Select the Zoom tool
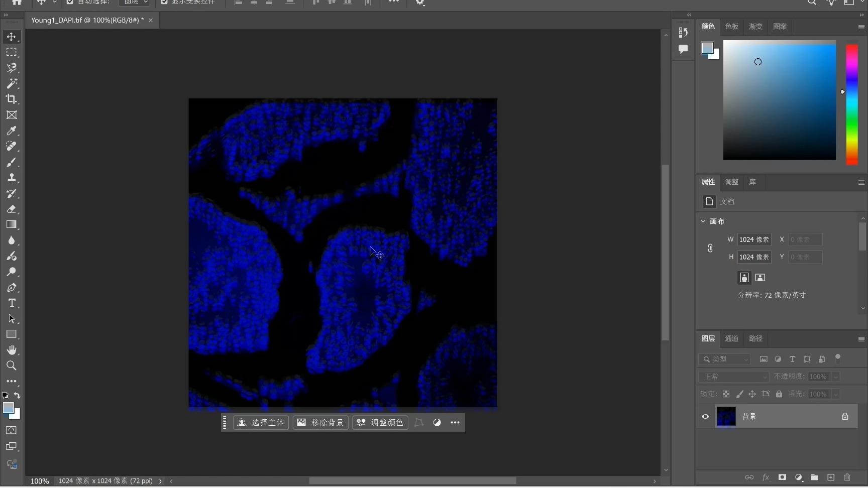Screen dimensions: 868x488 click(11, 365)
